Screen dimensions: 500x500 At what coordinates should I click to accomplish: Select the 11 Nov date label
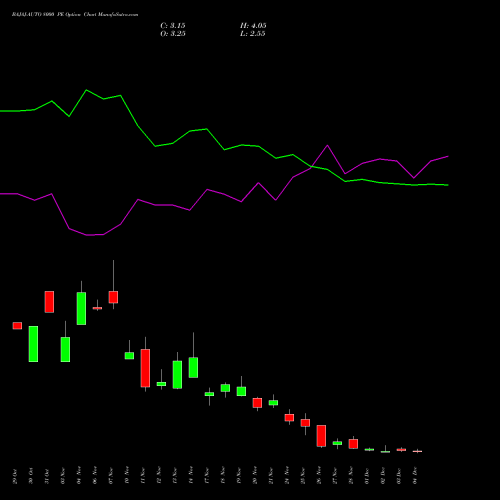[143, 476]
